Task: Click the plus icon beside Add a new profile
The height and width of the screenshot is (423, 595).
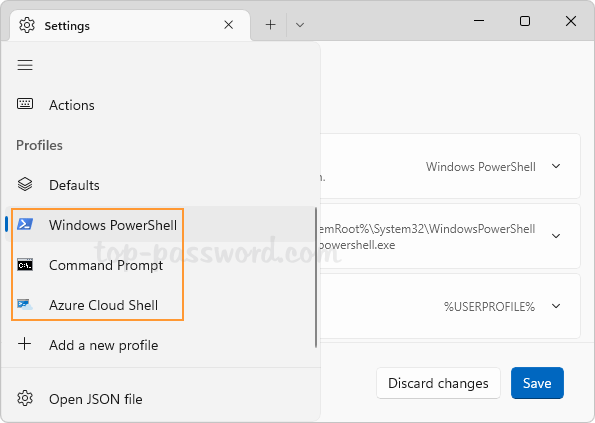Action: click(x=25, y=344)
